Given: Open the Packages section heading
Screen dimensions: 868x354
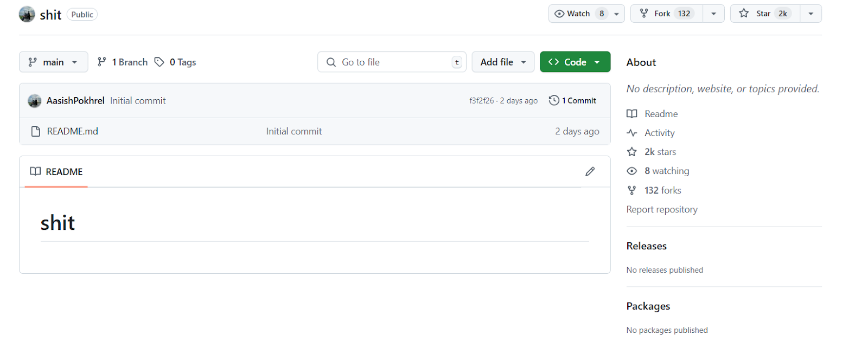Looking at the screenshot, I should (x=648, y=306).
